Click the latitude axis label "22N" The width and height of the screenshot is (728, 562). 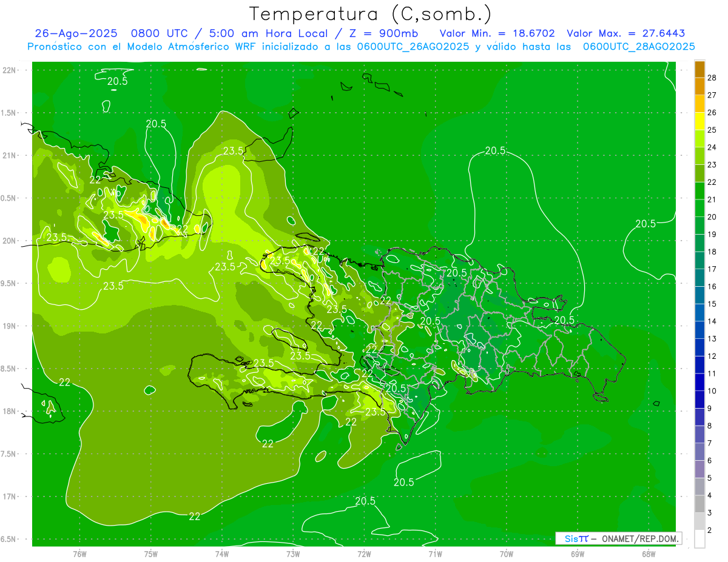[x=9, y=70]
